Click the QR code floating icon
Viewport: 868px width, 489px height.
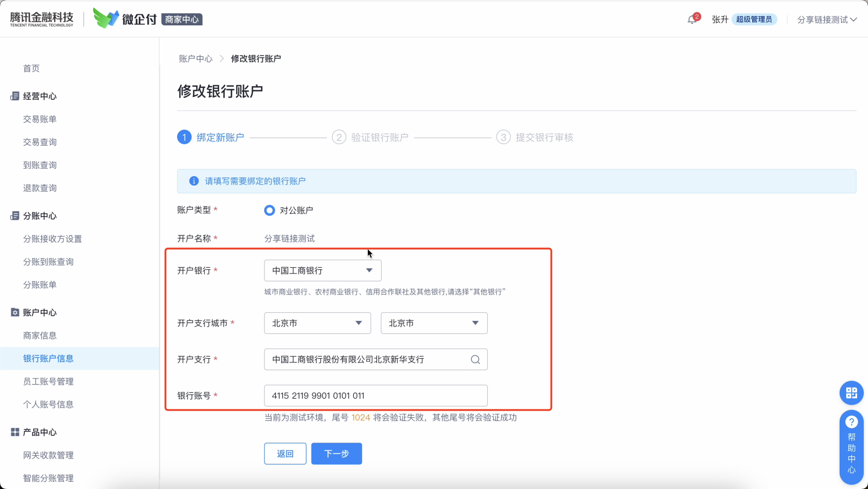[851, 393]
